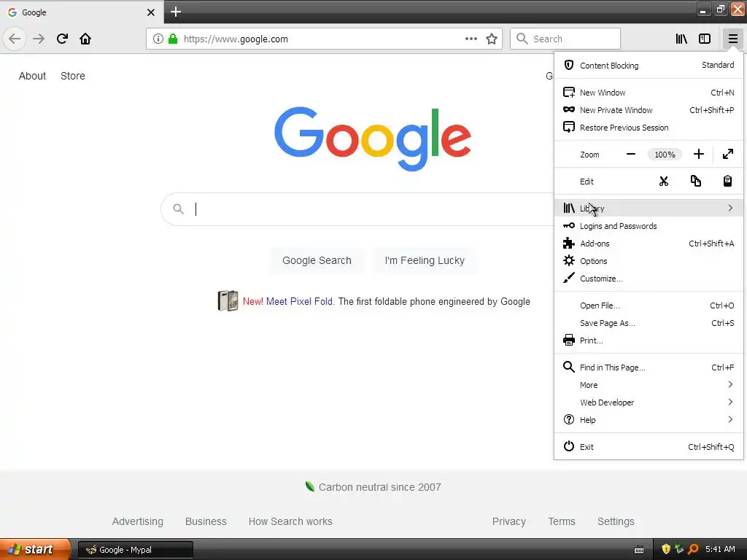Click the keyboard tray icon

(639, 550)
